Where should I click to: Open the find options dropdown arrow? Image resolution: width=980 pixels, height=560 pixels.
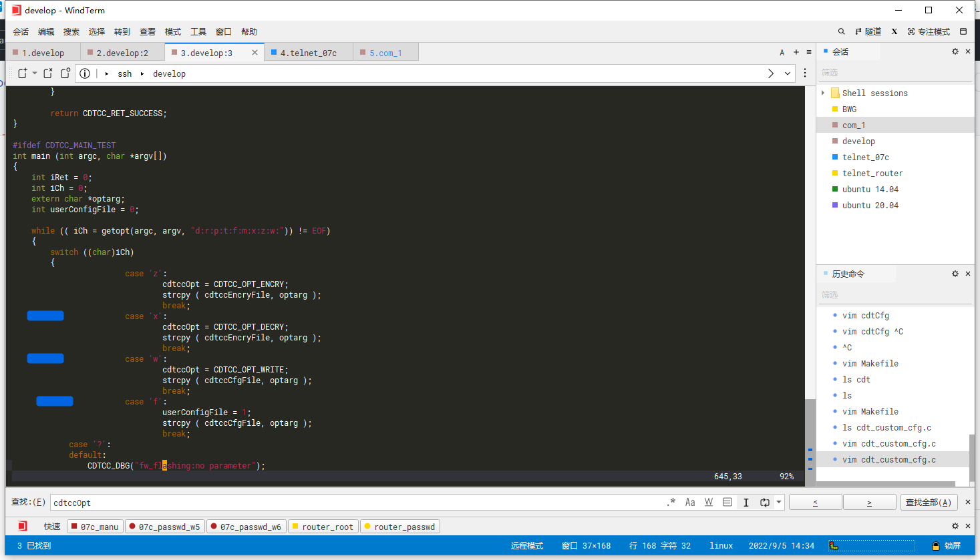coord(779,503)
